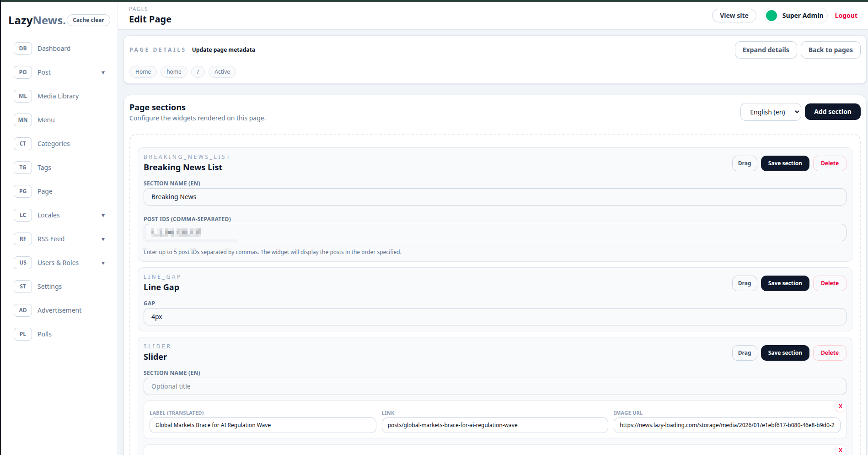Click the Logout link
Viewport: 868px width, 455px height.
pos(846,16)
